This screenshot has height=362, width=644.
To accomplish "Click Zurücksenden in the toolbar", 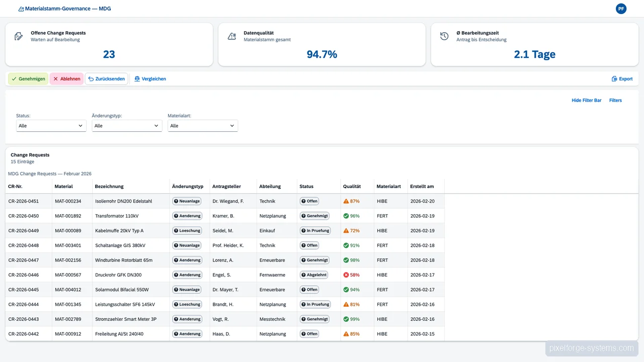I will pos(106,79).
